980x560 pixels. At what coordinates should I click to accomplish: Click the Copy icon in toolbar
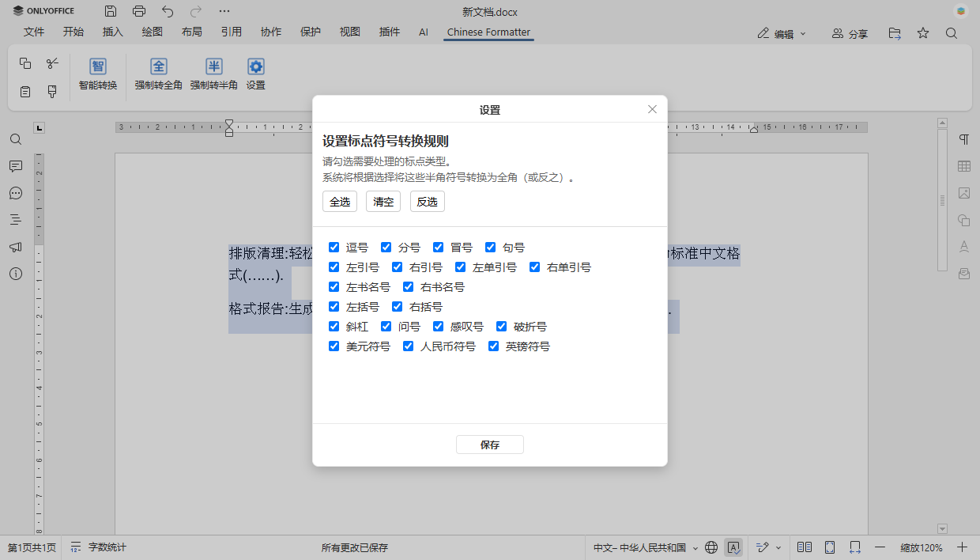(x=25, y=63)
